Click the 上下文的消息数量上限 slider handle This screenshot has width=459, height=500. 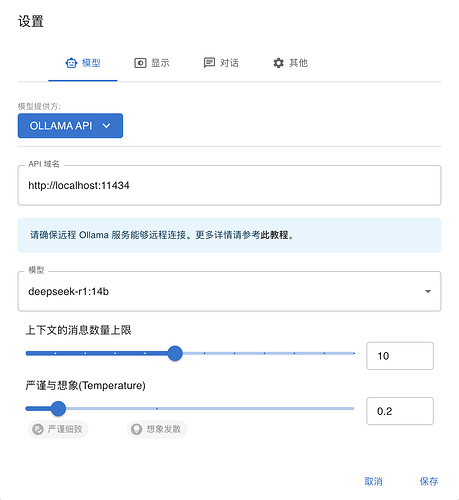point(175,353)
